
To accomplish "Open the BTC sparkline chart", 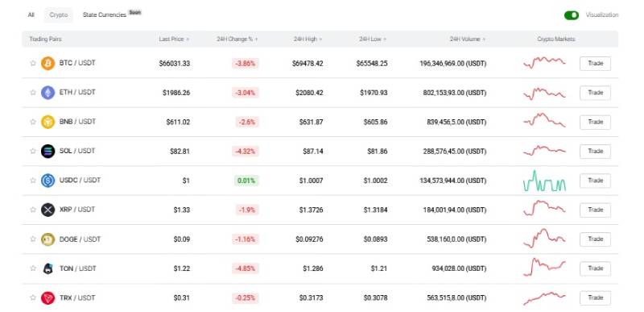I will coord(545,63).
